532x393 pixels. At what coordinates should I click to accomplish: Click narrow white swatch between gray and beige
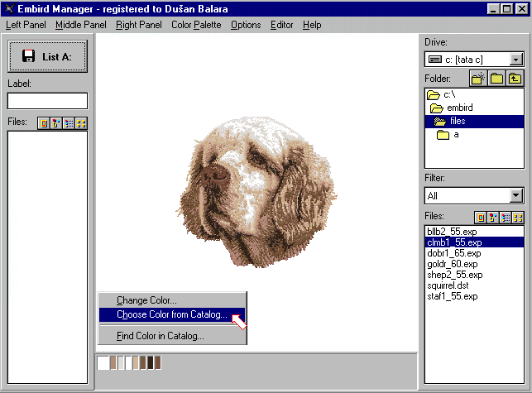pos(128,362)
